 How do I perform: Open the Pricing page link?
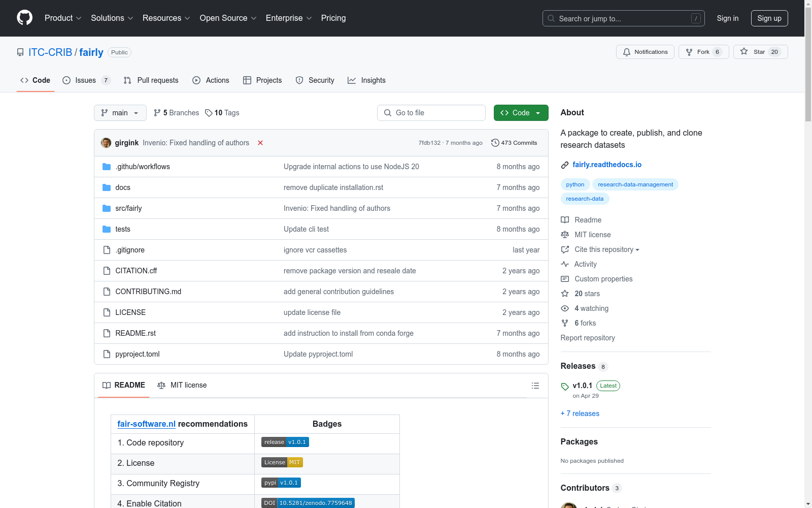[x=333, y=18]
